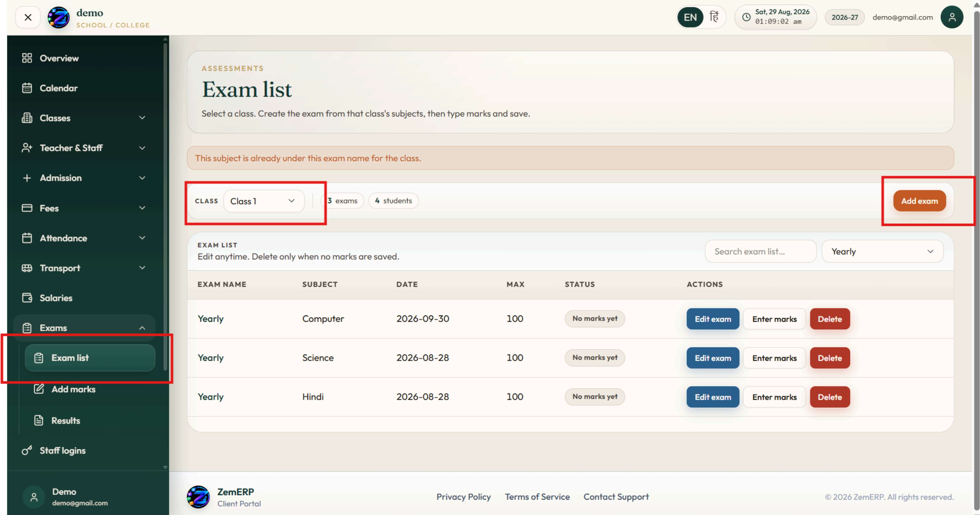Enter marks for Hindi exam

(775, 397)
